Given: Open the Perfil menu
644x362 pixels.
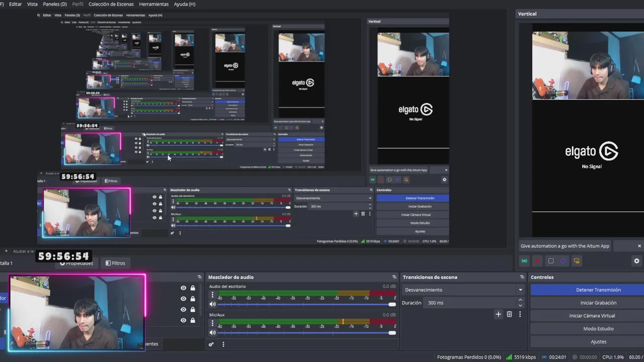Looking at the screenshot, I should tap(78, 4).
